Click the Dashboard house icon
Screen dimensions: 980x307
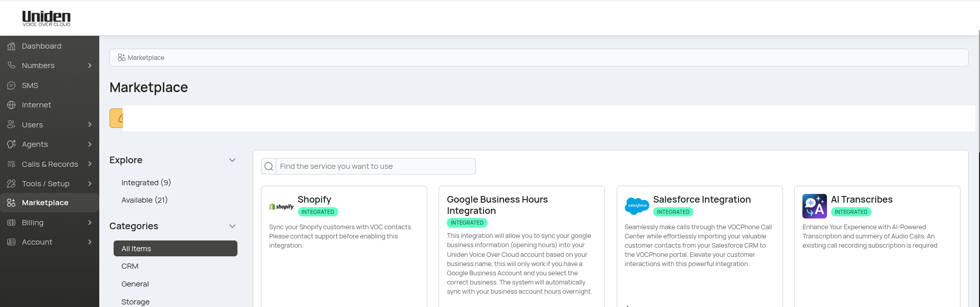[11, 46]
